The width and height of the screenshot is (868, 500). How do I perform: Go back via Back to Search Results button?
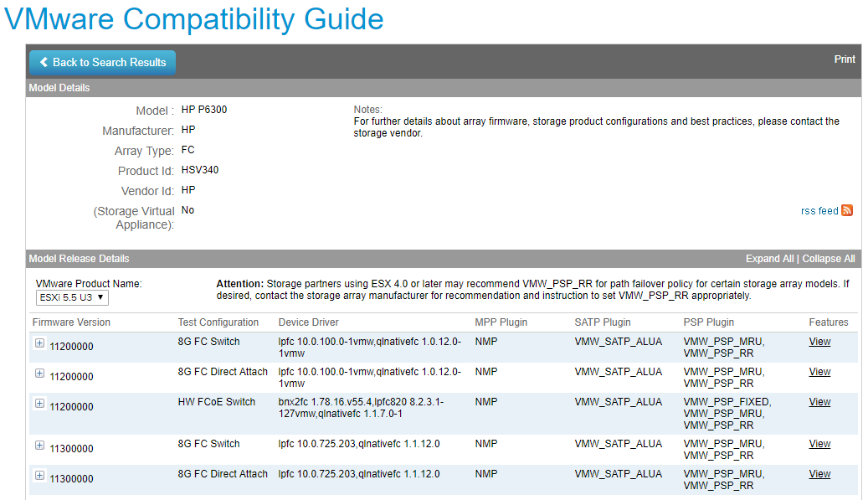[102, 63]
